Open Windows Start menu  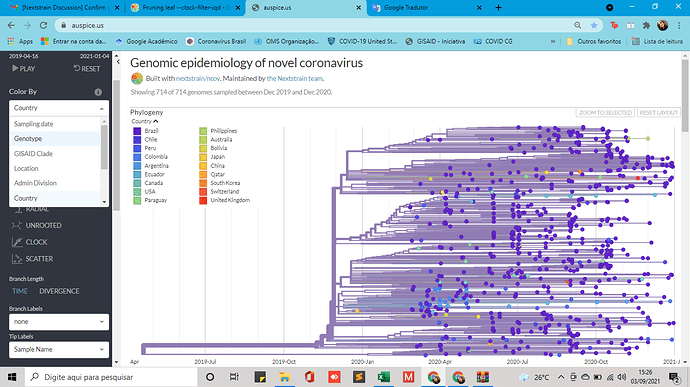(12, 377)
